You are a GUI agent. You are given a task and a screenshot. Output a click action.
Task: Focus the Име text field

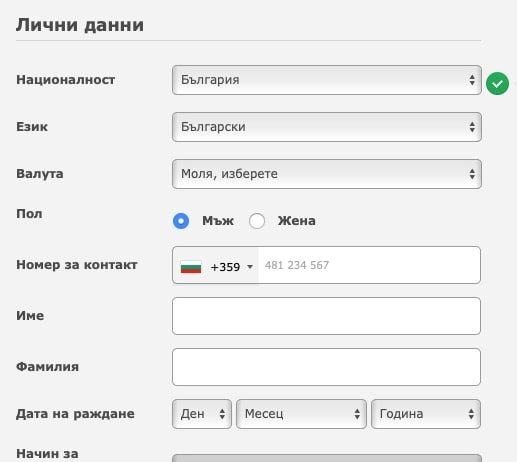click(326, 316)
